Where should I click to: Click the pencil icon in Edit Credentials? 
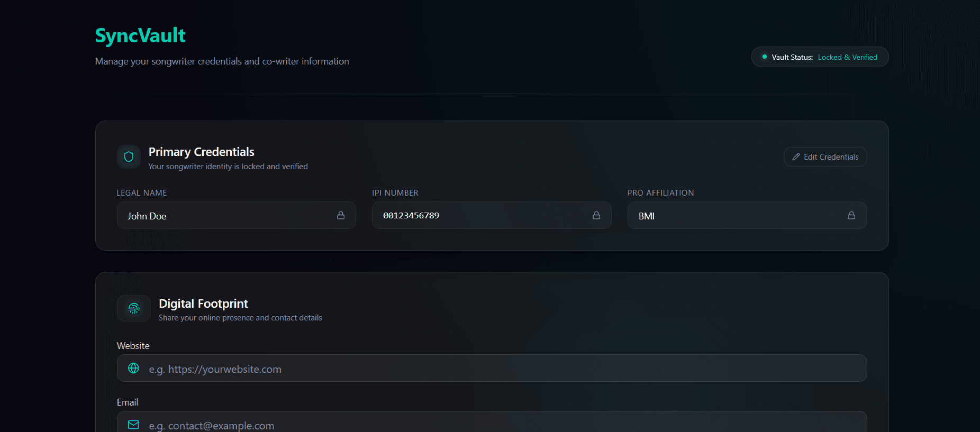tap(796, 157)
